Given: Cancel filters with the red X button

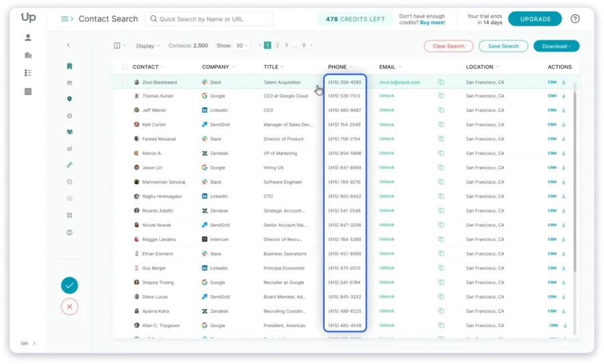Looking at the screenshot, I should 69,306.
